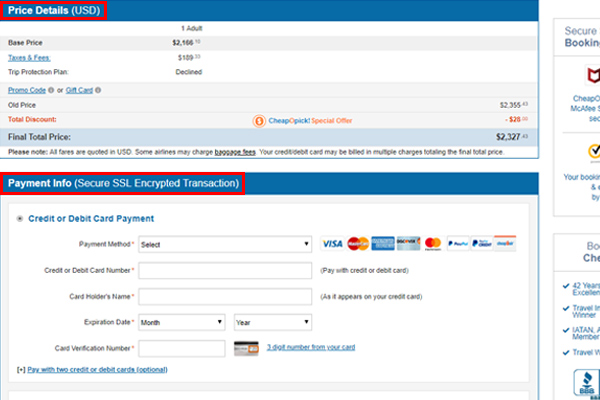
Task: Click the card verification example image
Action: click(x=246, y=348)
